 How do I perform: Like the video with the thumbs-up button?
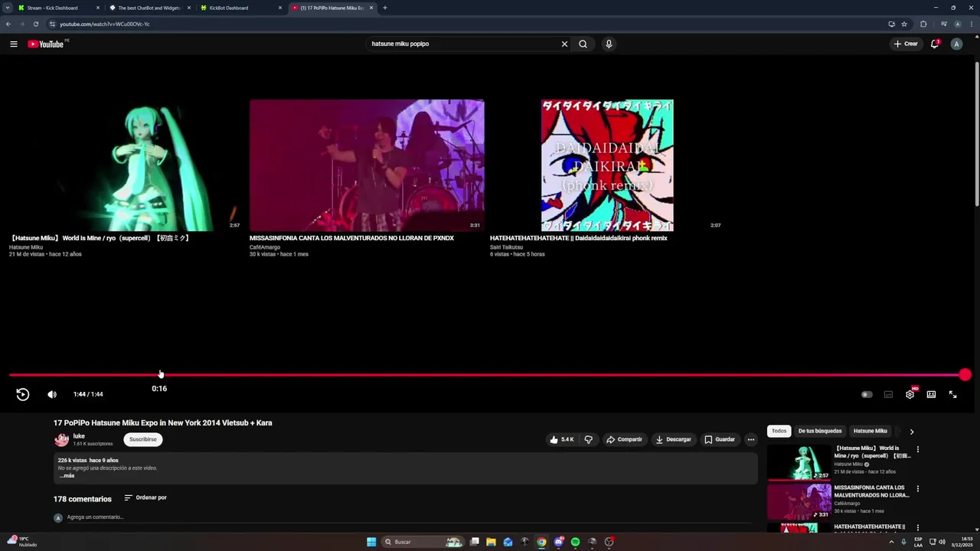point(561,439)
